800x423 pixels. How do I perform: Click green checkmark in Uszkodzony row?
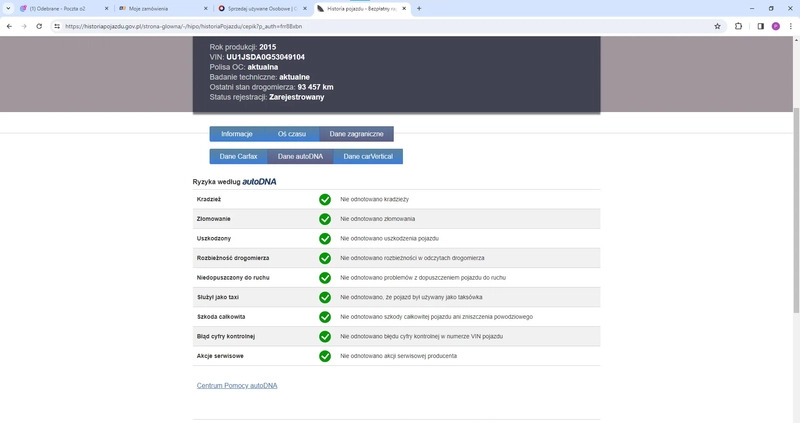point(325,239)
